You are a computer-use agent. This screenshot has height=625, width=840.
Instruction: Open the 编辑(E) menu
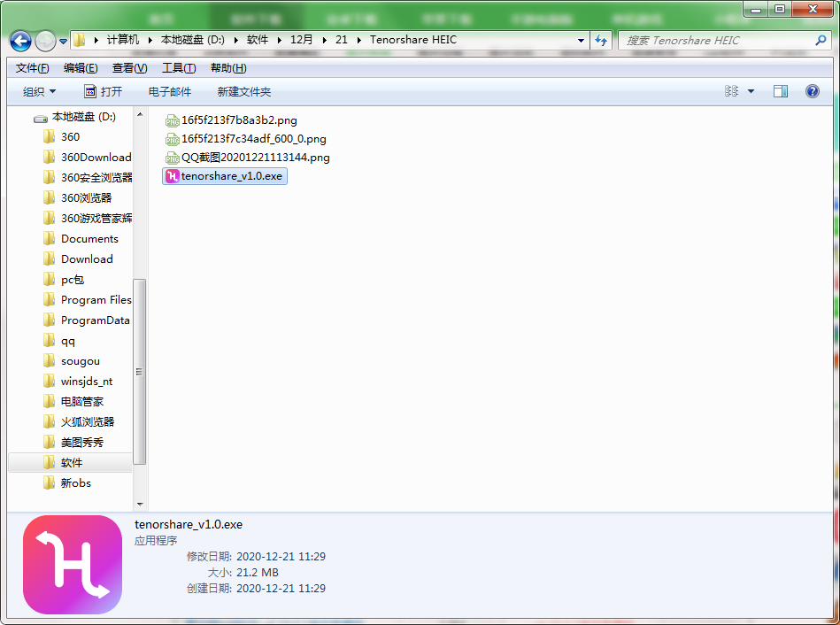[81, 68]
